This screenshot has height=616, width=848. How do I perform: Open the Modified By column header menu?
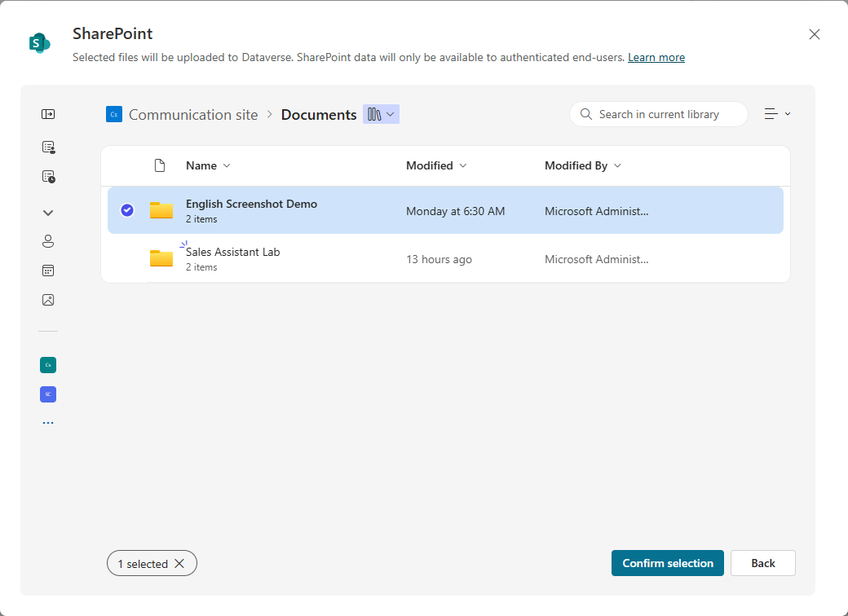click(x=582, y=165)
